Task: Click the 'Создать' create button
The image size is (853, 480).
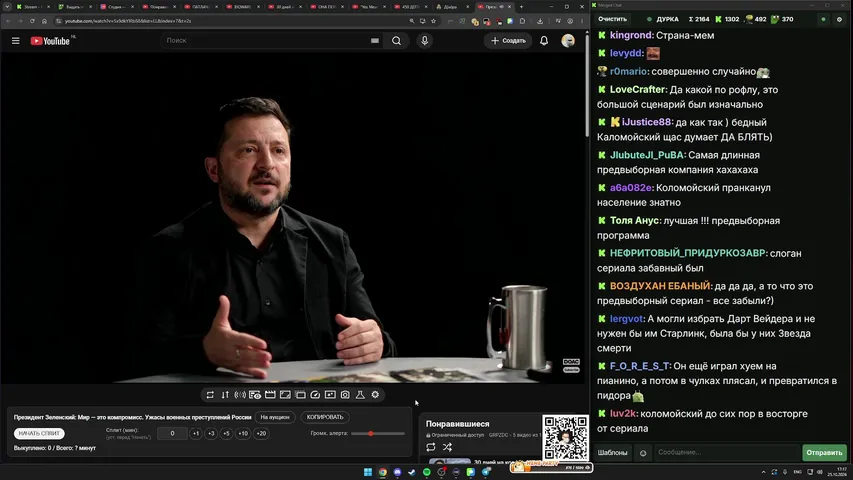Action: click(x=508, y=41)
